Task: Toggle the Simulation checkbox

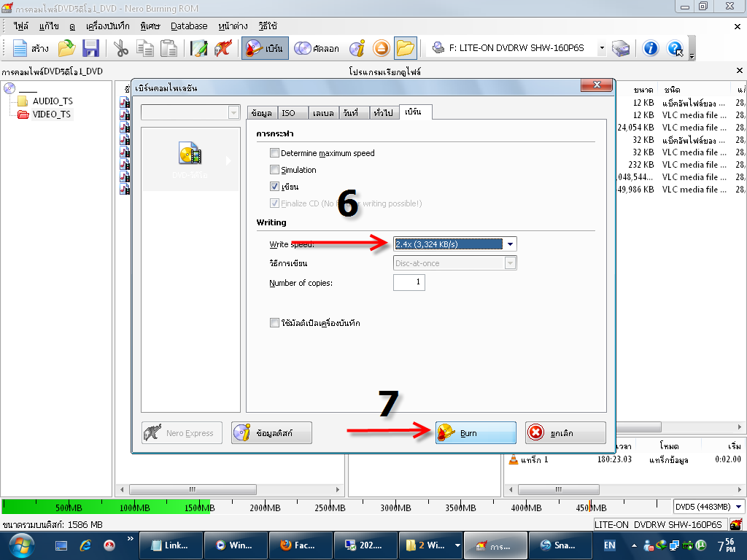Action: click(x=274, y=169)
